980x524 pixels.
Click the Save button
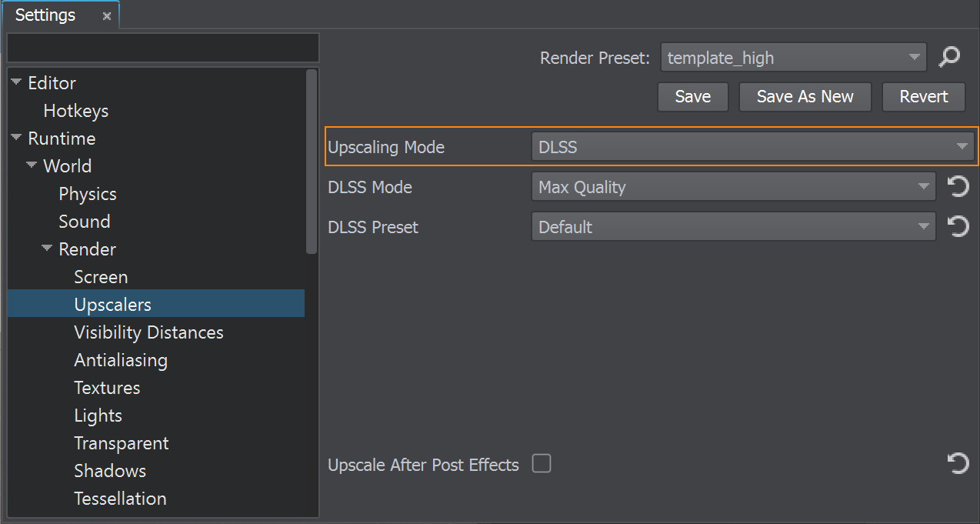pos(692,97)
